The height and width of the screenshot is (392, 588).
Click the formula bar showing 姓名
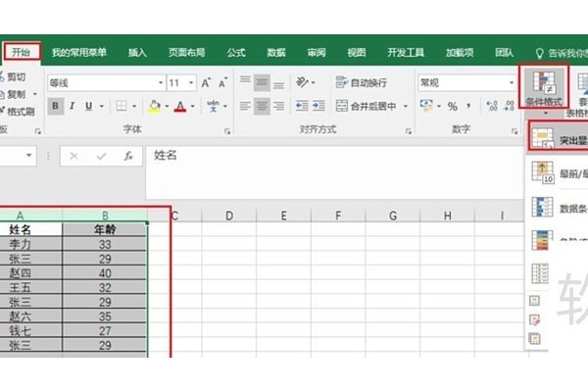(x=334, y=171)
